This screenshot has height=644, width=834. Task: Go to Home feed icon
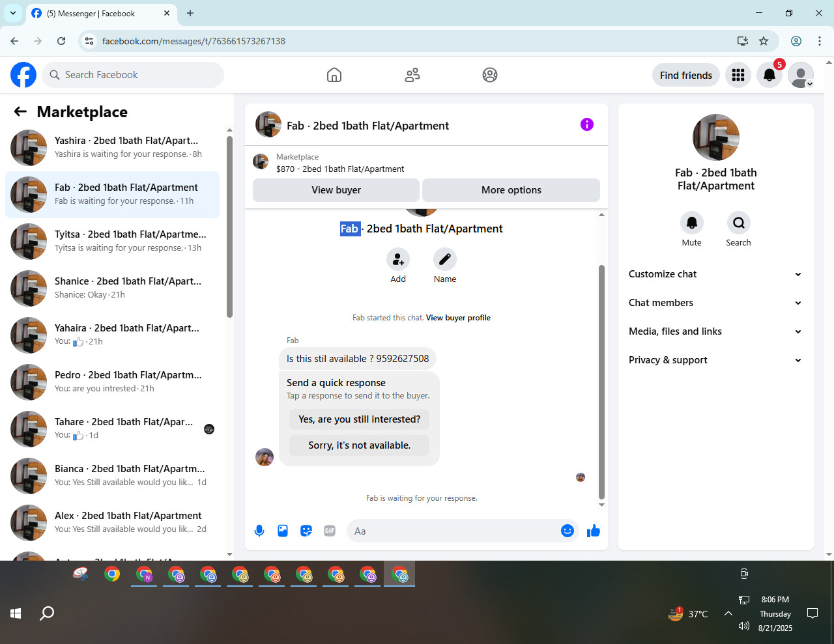point(334,75)
